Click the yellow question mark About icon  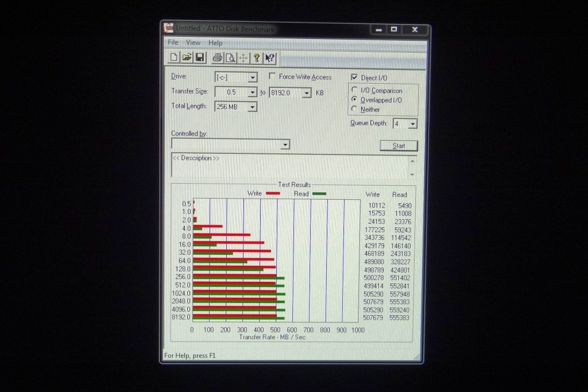tap(257, 57)
